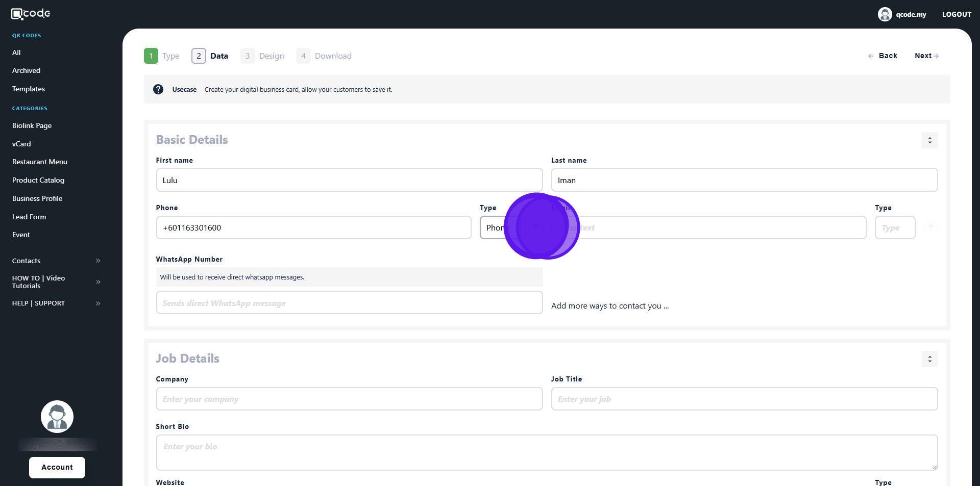Click the profile picture above Account button

pyautogui.click(x=57, y=417)
